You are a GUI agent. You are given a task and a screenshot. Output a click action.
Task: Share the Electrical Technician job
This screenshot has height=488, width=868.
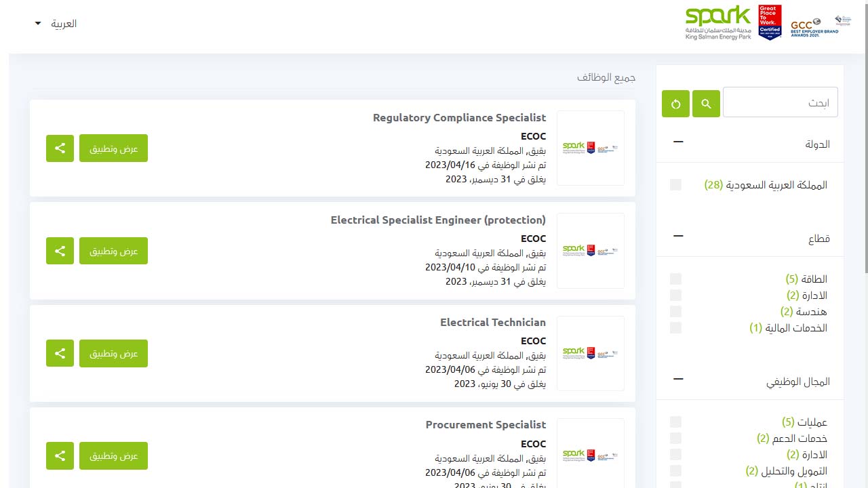60,353
